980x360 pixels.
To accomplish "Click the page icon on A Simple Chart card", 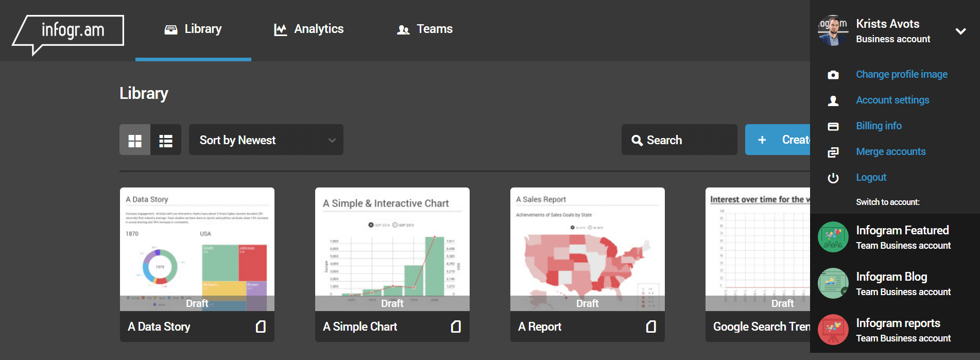I will 456,327.
